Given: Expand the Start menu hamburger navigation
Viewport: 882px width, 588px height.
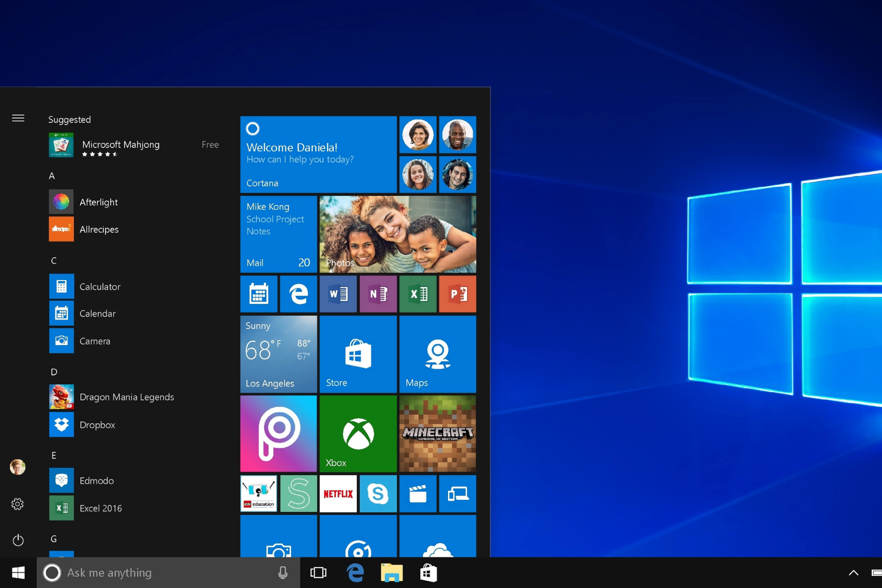Looking at the screenshot, I should click(x=18, y=118).
